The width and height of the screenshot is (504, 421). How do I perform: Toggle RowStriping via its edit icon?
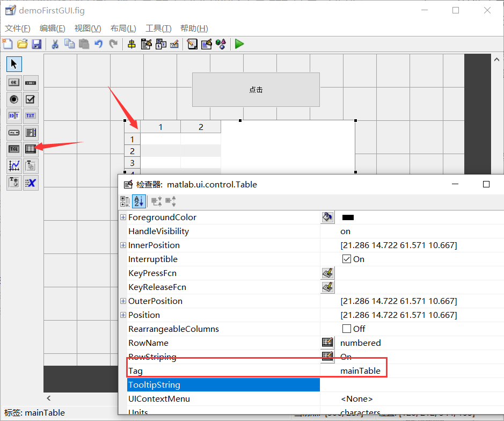(327, 356)
